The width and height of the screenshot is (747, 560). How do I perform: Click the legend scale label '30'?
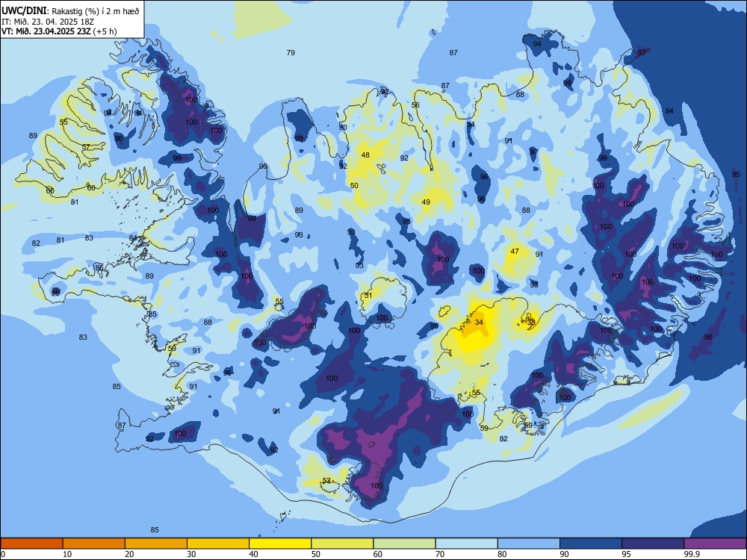(x=191, y=554)
